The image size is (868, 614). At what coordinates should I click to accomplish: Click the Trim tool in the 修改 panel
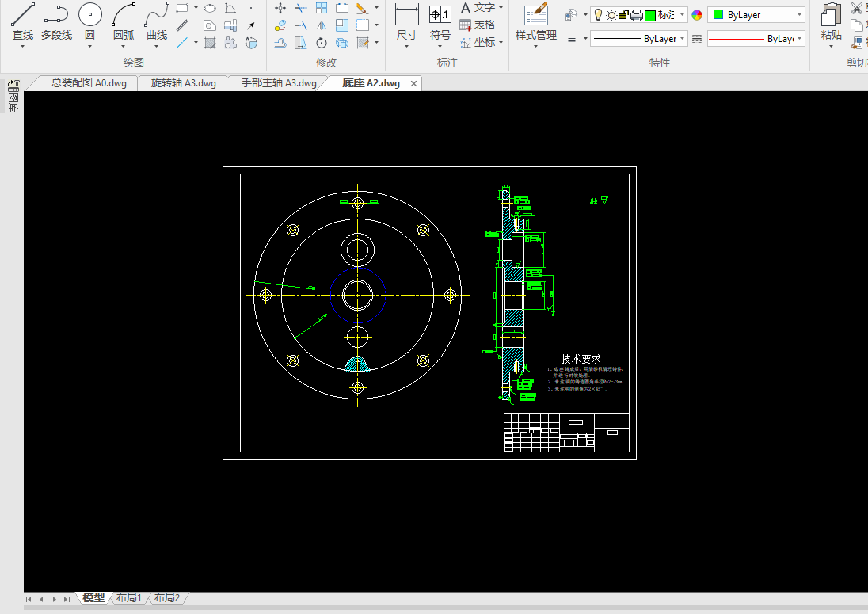[x=301, y=8]
